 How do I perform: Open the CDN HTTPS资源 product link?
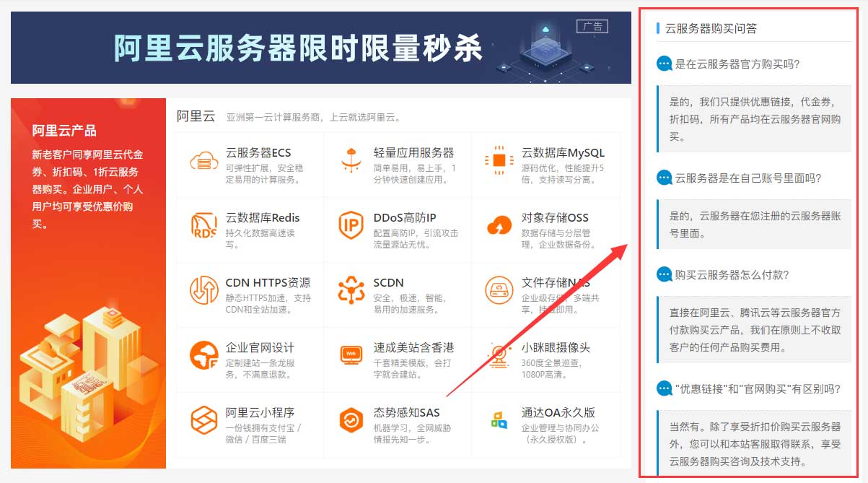(x=268, y=283)
